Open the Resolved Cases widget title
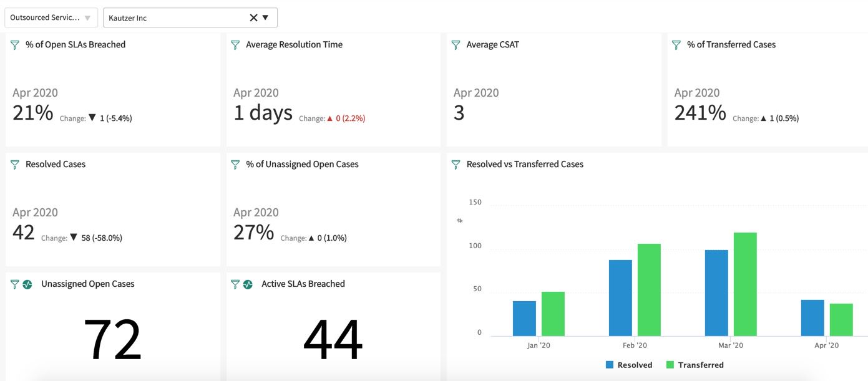868x381 pixels. pos(56,165)
